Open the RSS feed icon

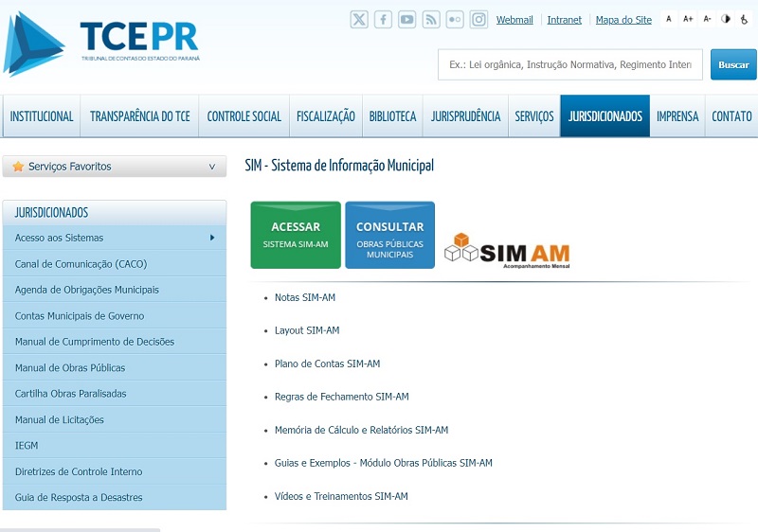(x=431, y=20)
